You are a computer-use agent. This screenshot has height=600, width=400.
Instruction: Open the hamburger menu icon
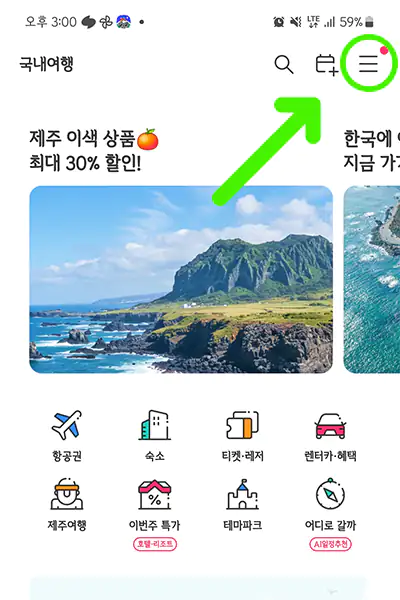(x=368, y=64)
